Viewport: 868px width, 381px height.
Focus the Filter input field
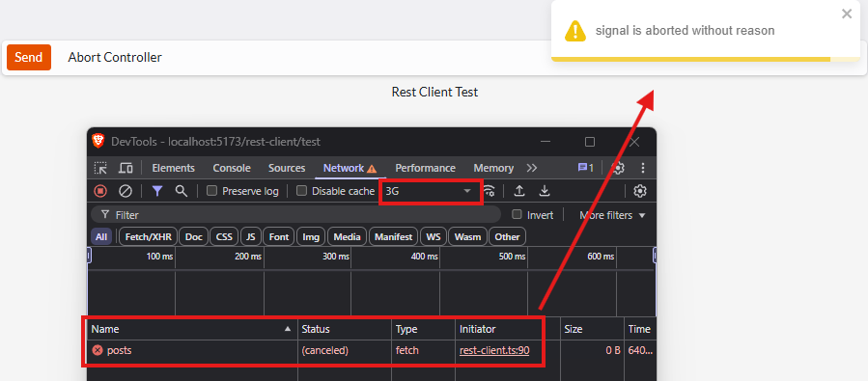pyautogui.click(x=295, y=215)
